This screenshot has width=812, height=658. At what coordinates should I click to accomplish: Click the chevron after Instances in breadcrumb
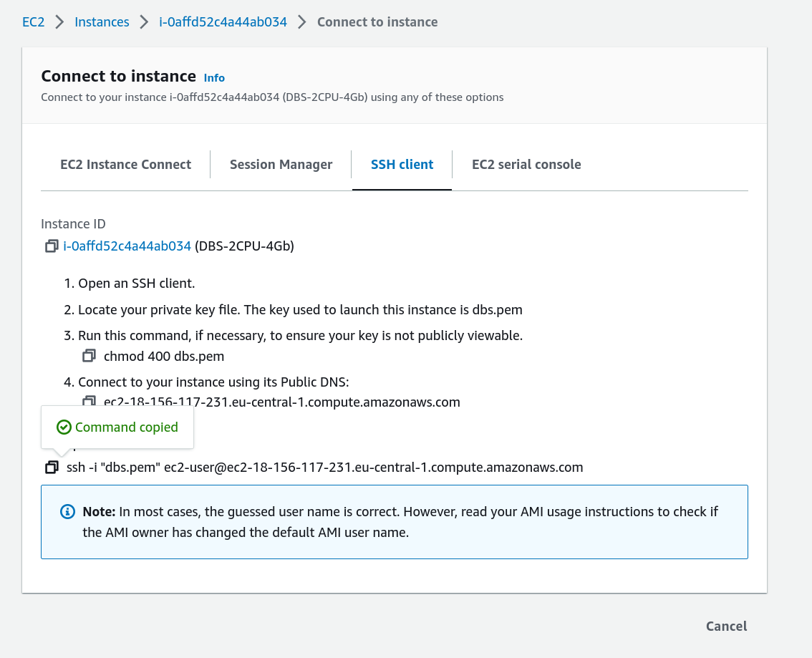(144, 22)
